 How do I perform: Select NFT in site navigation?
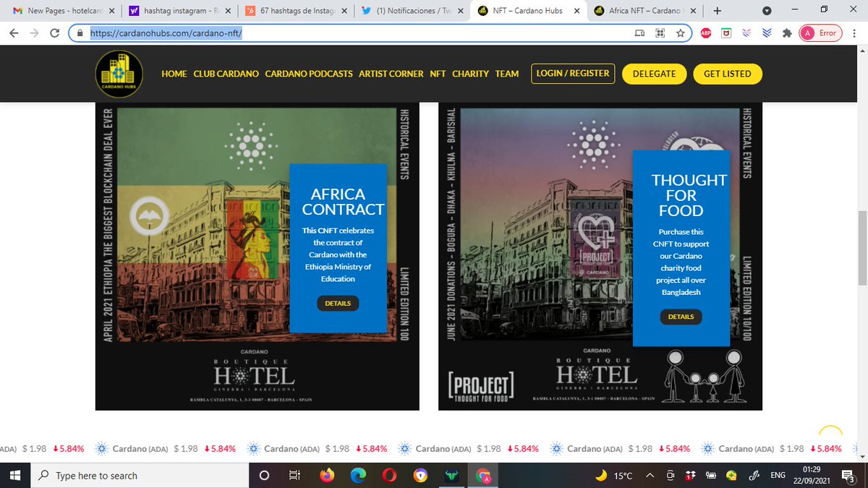click(438, 74)
